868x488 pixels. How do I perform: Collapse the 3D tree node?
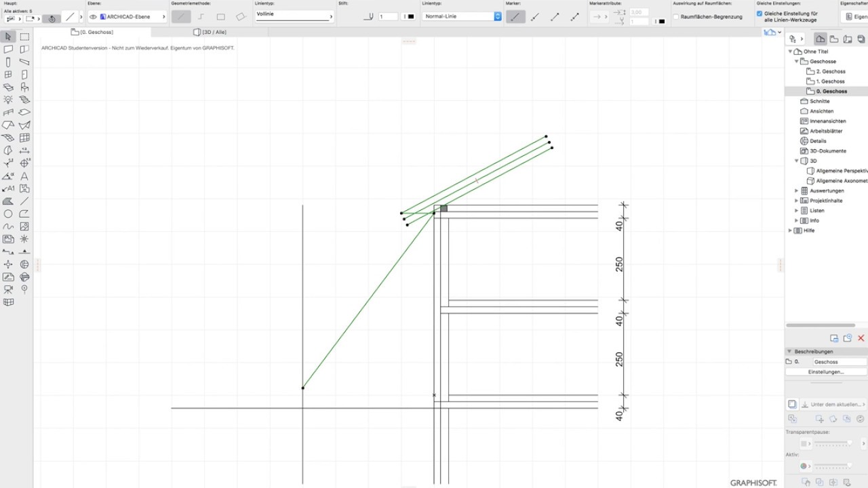tap(797, 161)
